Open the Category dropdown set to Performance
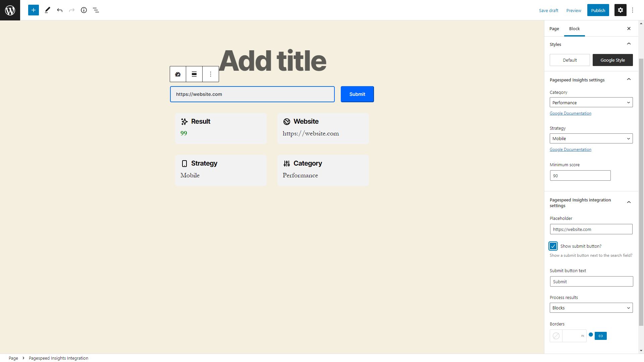 tap(591, 103)
